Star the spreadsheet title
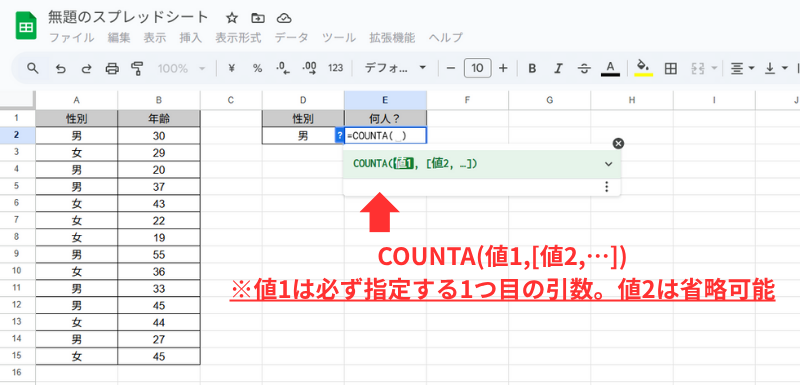 (x=232, y=18)
